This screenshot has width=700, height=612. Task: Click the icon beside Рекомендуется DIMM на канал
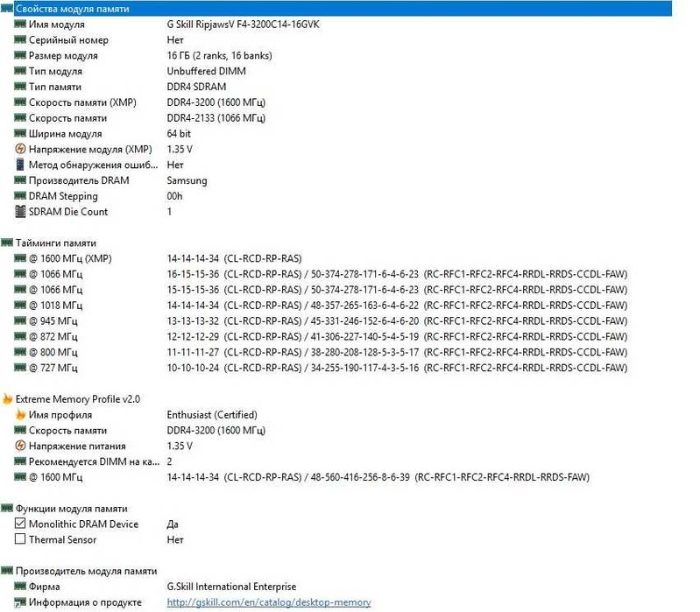coord(20,461)
